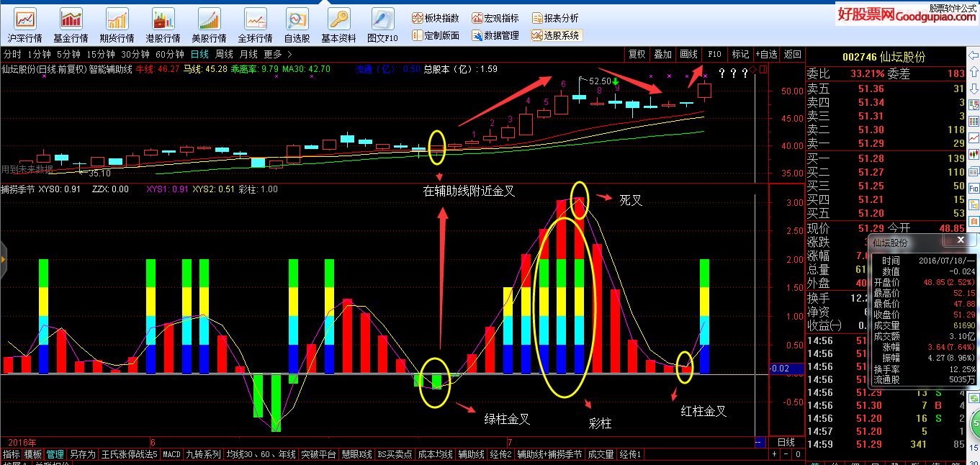Open 自选股 watchlist
980x465 pixels.
coord(297,26)
